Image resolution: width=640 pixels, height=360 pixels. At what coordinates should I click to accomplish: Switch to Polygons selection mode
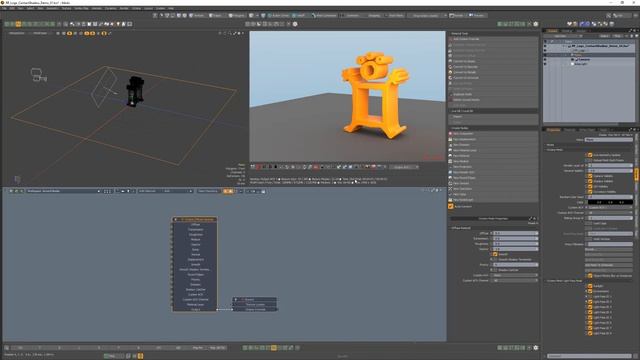click(236, 16)
